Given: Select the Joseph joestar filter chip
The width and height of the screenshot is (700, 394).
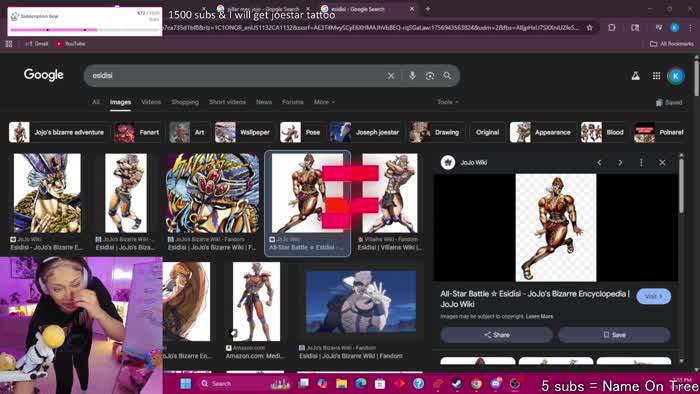Looking at the screenshot, I should coord(366,133).
